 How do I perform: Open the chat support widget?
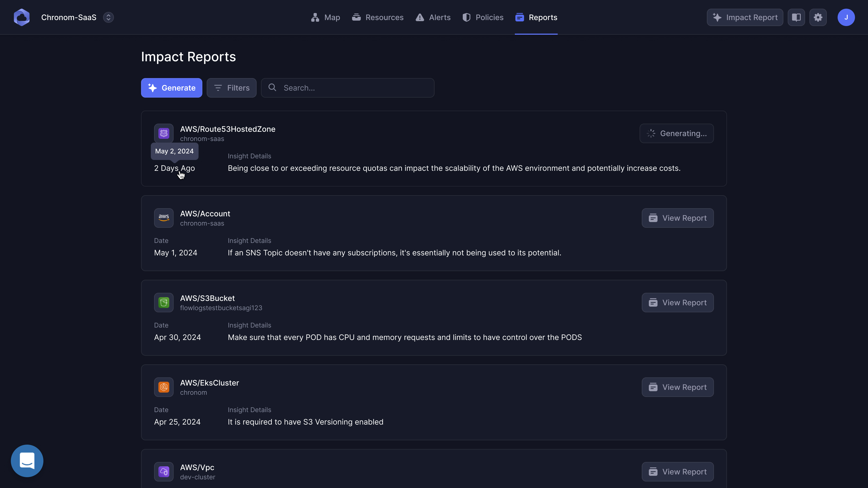click(x=27, y=461)
